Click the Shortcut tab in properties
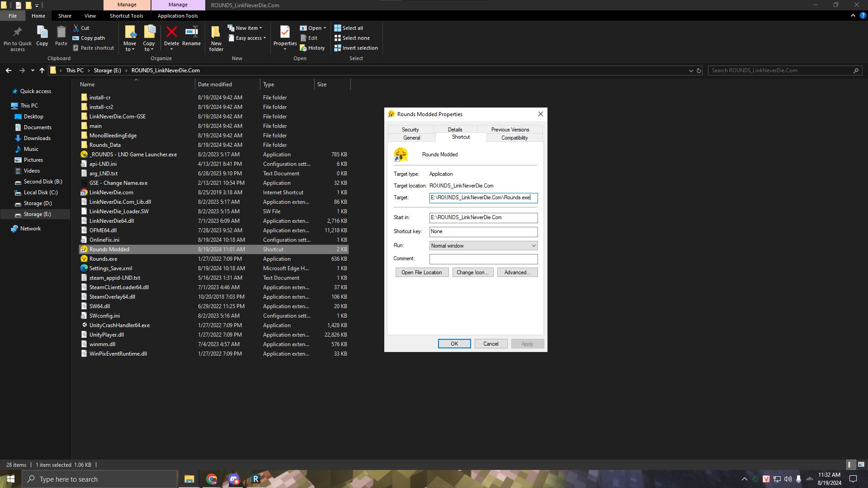The height and width of the screenshot is (488, 868). click(x=461, y=137)
